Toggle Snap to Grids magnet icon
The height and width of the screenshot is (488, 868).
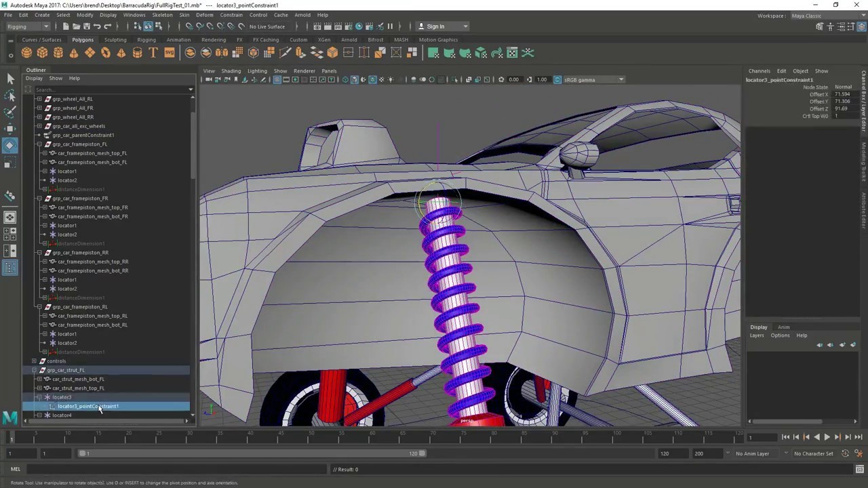click(x=189, y=26)
